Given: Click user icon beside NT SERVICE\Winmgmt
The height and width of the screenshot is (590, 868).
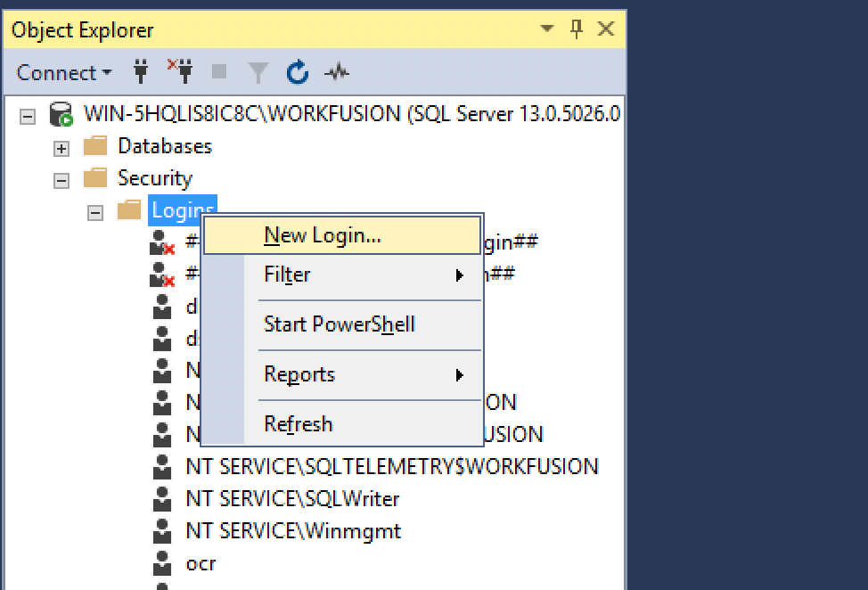Looking at the screenshot, I should point(162,531).
